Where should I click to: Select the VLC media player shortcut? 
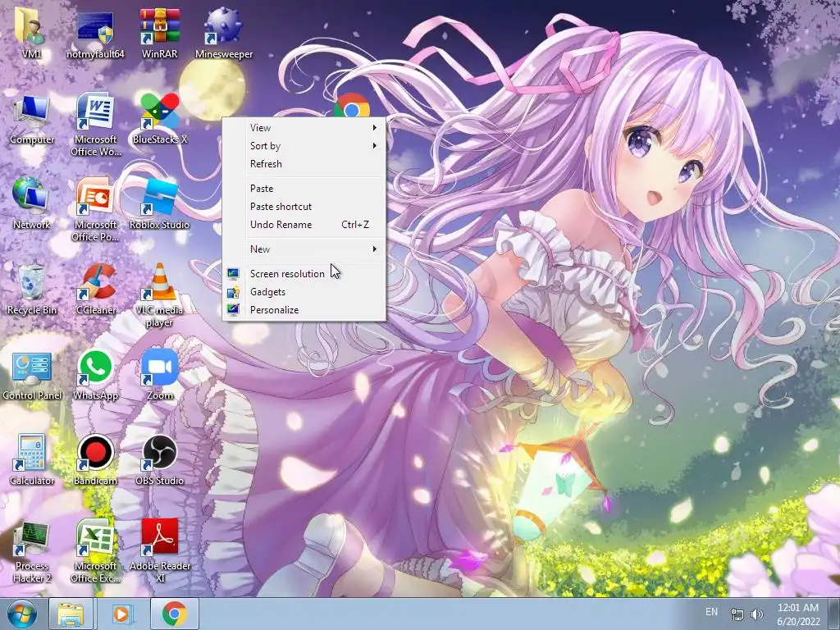pos(160,295)
